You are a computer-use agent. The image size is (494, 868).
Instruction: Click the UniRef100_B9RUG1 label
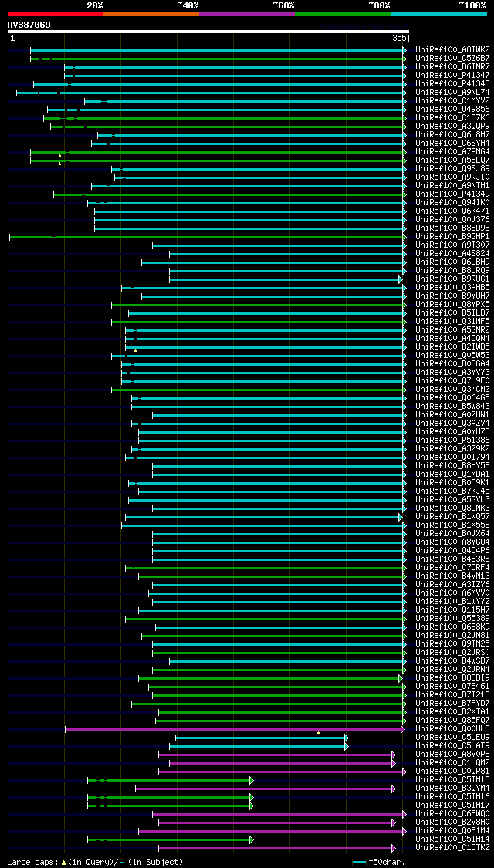(x=452, y=279)
